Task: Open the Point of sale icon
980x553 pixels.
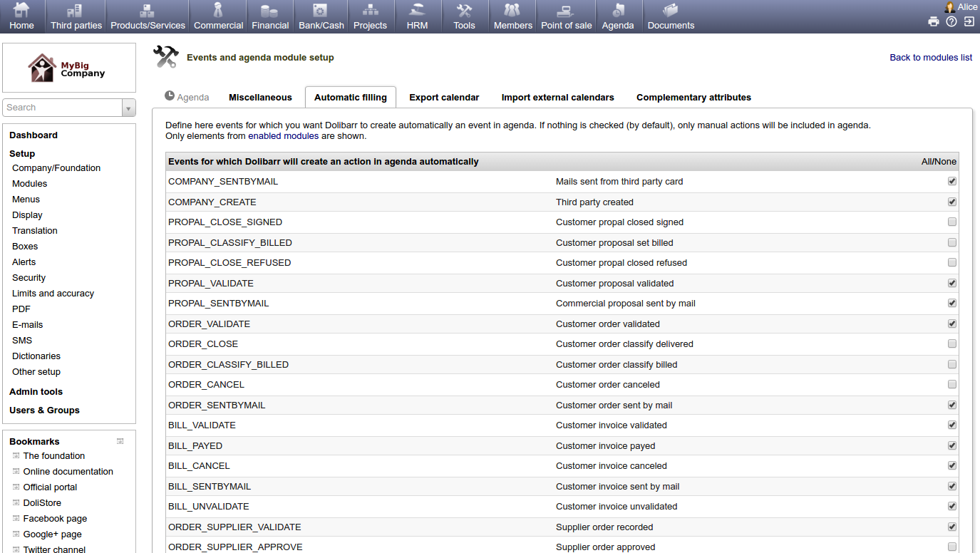Action: (566, 10)
